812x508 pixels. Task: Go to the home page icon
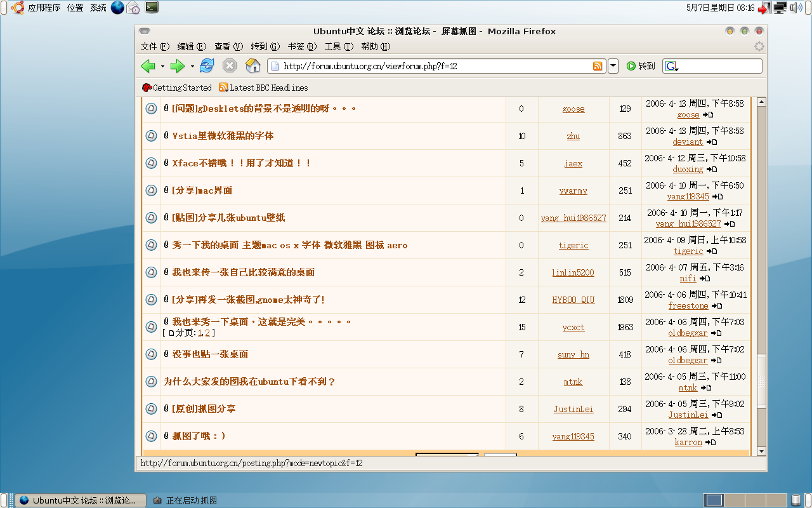(x=252, y=66)
